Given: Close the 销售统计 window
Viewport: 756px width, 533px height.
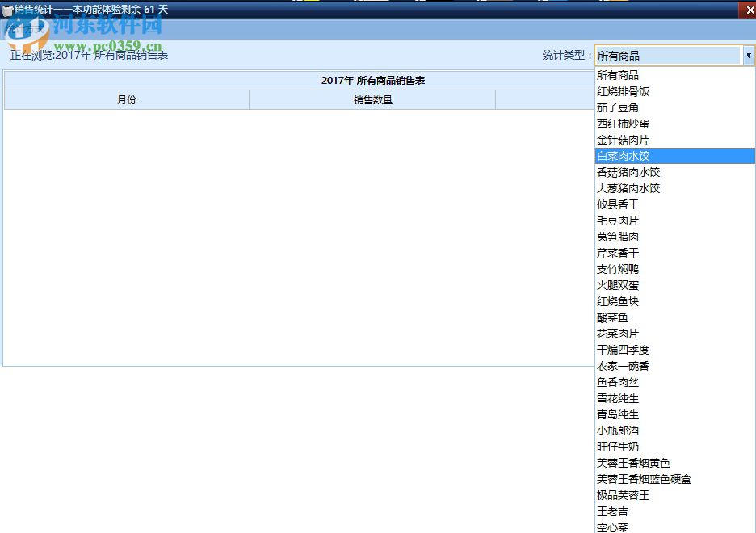Looking at the screenshot, I should [x=748, y=10].
